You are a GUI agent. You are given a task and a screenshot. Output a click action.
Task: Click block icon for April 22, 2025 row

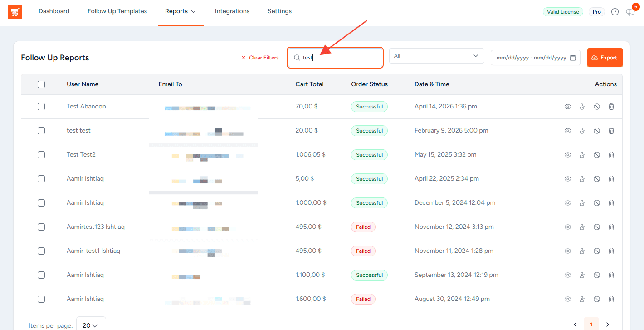click(597, 179)
